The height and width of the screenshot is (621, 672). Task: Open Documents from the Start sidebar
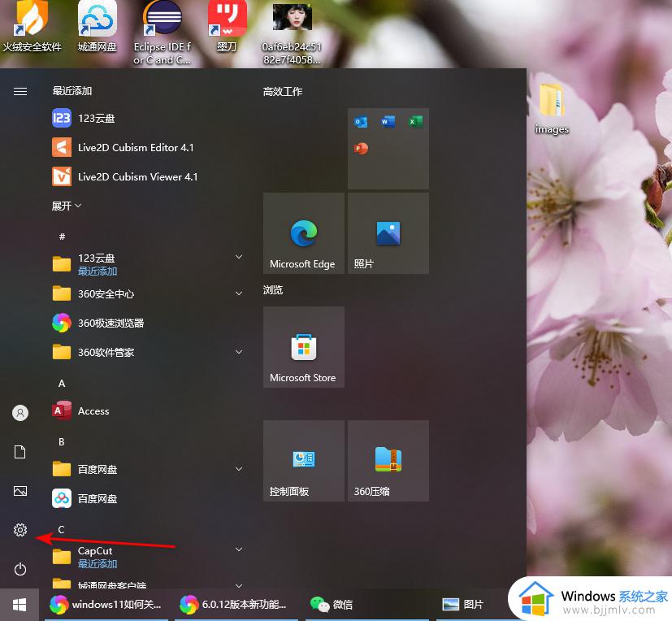pos(20,452)
